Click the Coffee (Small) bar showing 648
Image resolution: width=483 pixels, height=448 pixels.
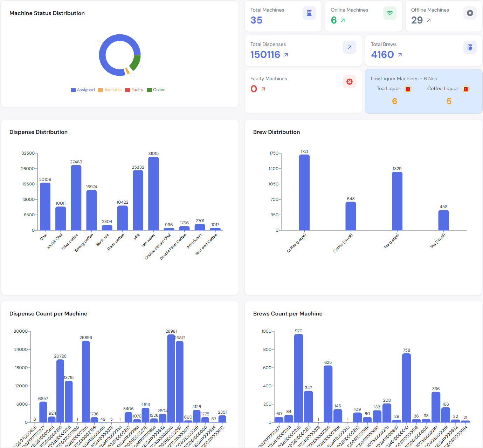[351, 216]
